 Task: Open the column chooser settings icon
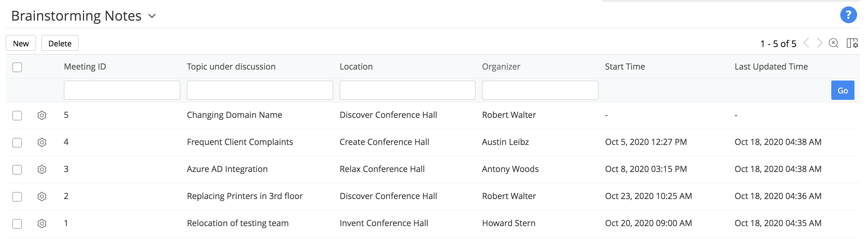coord(852,43)
